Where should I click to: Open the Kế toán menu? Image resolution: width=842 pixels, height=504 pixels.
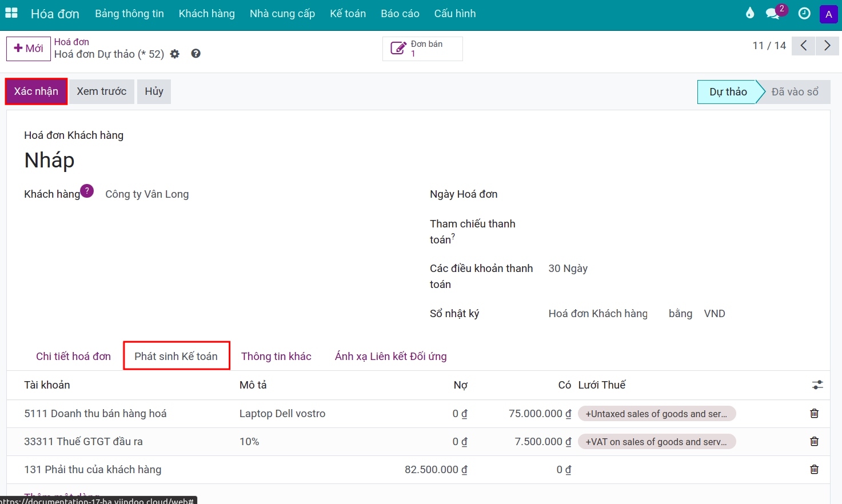click(348, 14)
